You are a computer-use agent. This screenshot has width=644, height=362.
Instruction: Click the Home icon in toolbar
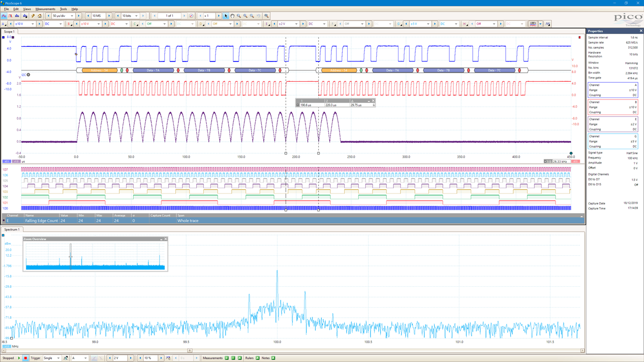[x=40, y=16]
